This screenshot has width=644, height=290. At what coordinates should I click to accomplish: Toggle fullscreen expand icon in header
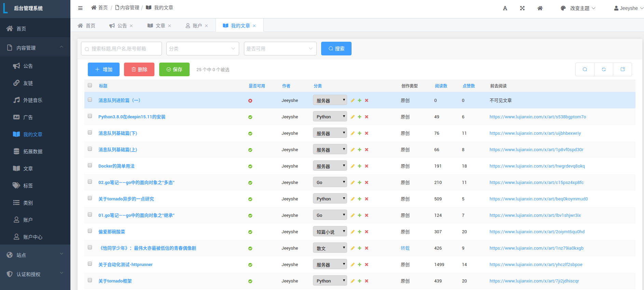point(522,8)
